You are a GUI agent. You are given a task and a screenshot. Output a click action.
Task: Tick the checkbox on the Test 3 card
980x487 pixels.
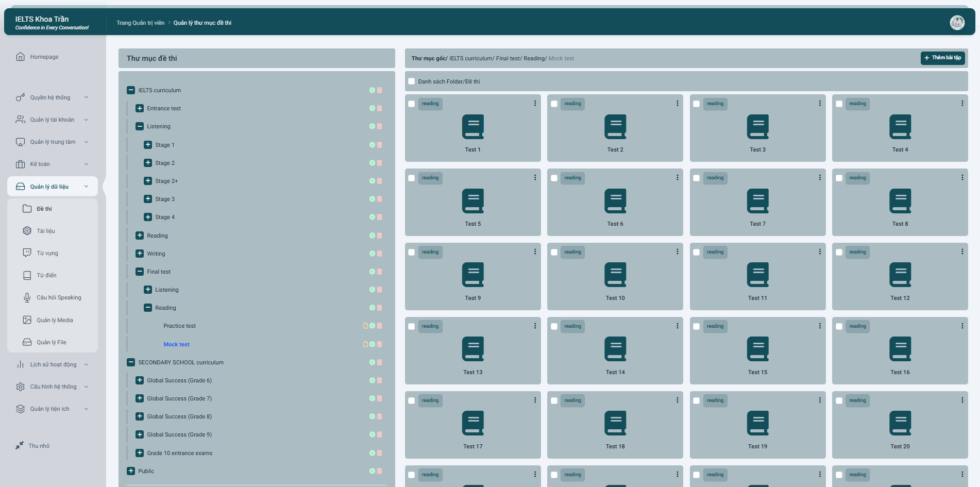[x=696, y=104]
